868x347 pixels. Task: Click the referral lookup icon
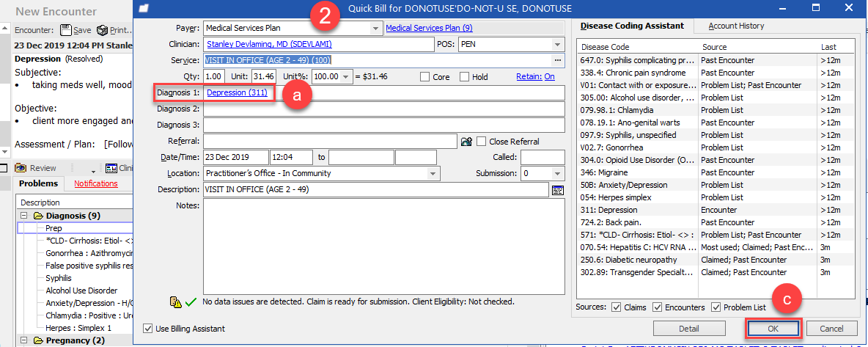tap(466, 142)
